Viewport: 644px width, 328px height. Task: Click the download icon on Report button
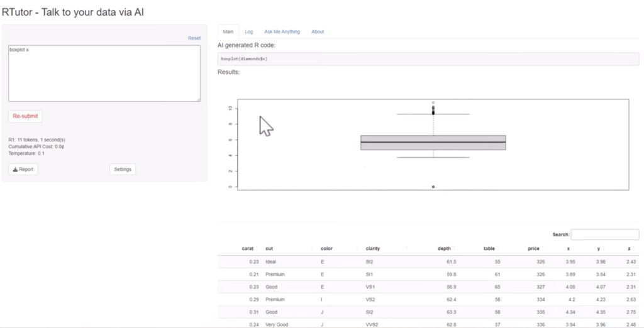(x=15, y=169)
